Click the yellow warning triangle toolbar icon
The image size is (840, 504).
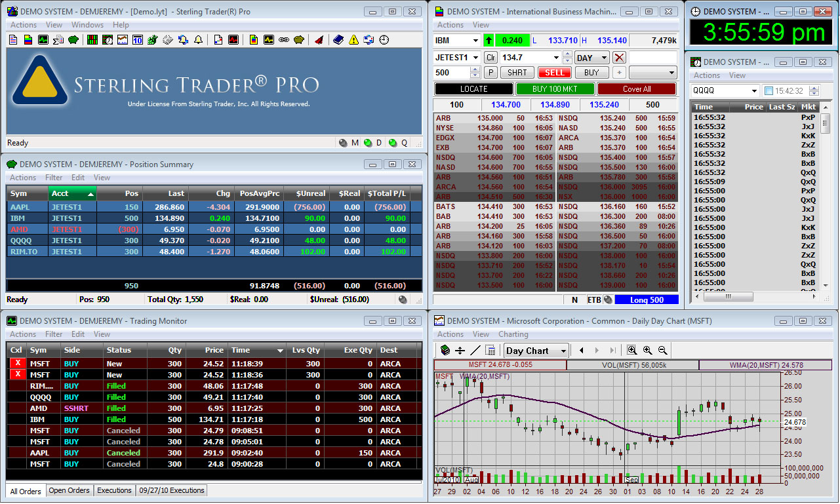(353, 40)
